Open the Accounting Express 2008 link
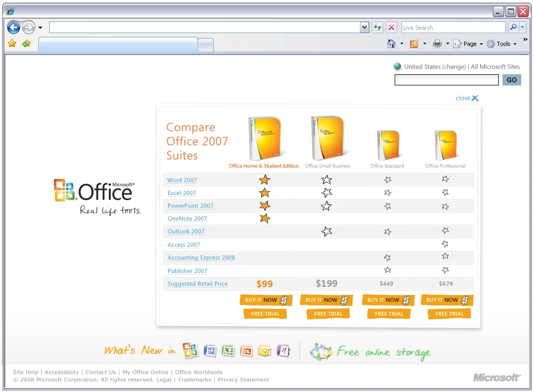The image size is (534, 392). click(201, 257)
